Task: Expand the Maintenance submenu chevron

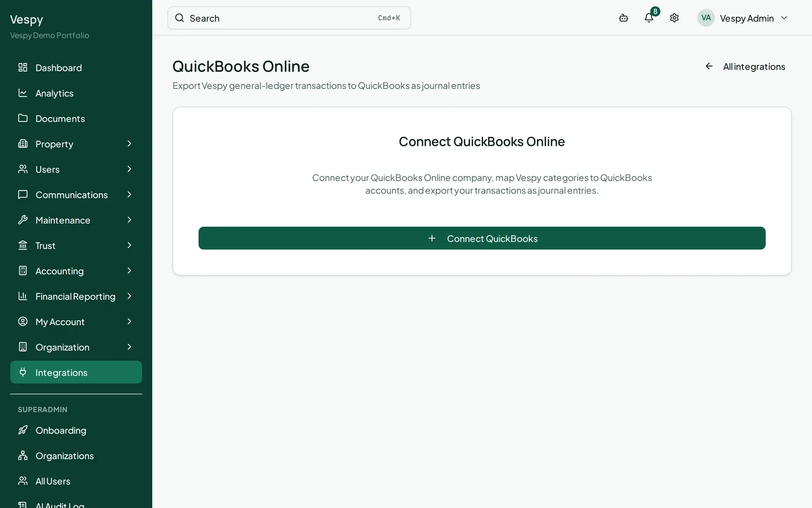Action: 129,220
